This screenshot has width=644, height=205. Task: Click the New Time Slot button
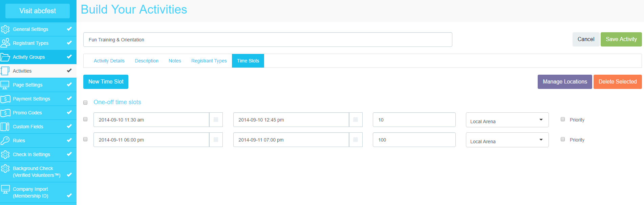pyautogui.click(x=106, y=82)
